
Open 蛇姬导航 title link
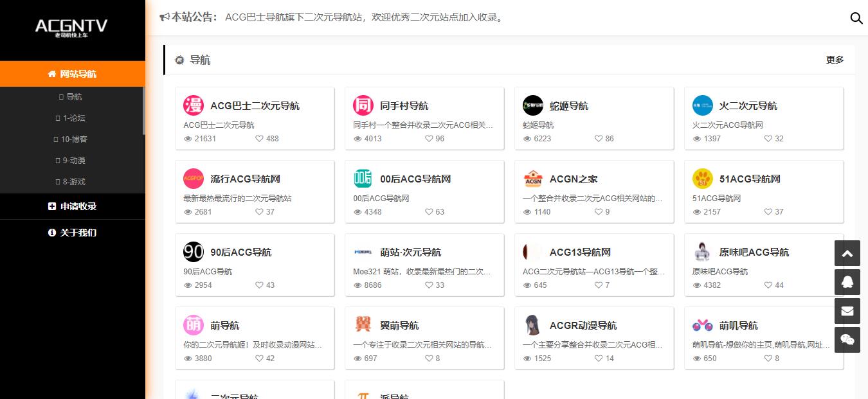pyautogui.click(x=569, y=105)
